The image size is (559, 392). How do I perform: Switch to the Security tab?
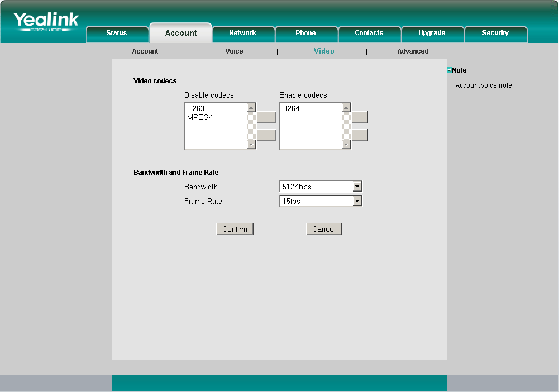(495, 33)
